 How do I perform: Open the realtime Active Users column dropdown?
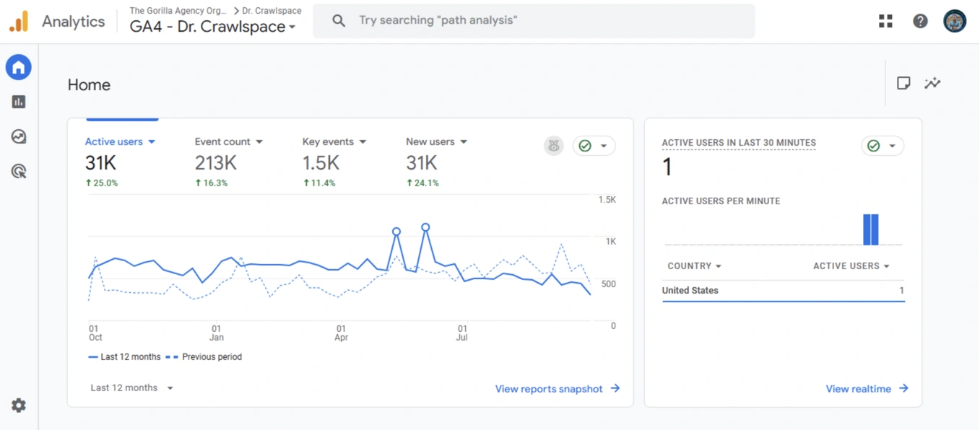tap(851, 266)
